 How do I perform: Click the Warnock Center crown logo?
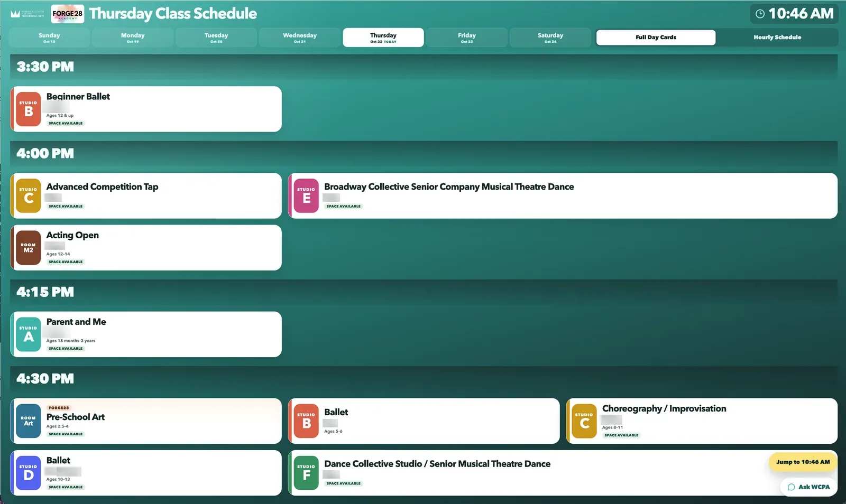point(15,14)
